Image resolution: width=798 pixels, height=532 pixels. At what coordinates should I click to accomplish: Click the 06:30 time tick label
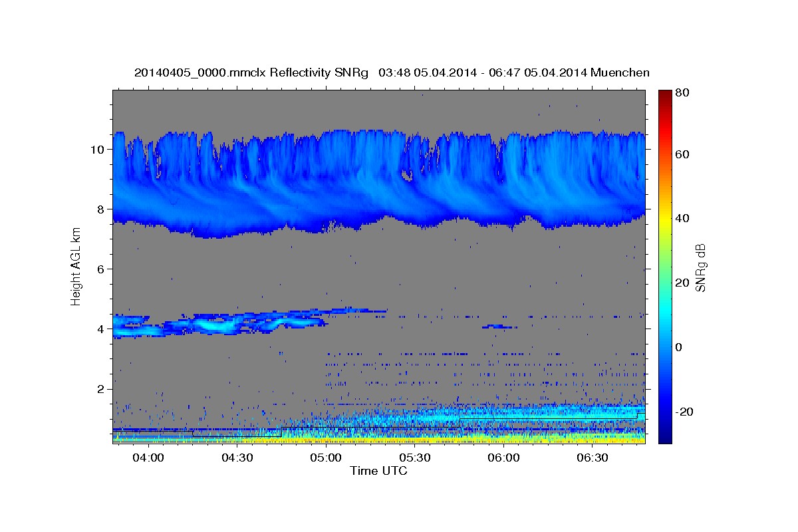click(593, 458)
